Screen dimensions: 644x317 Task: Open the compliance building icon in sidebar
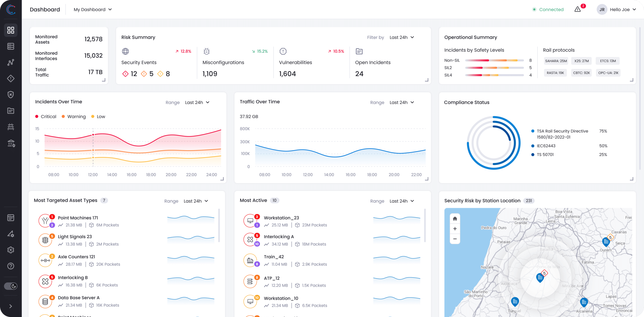[x=11, y=143]
